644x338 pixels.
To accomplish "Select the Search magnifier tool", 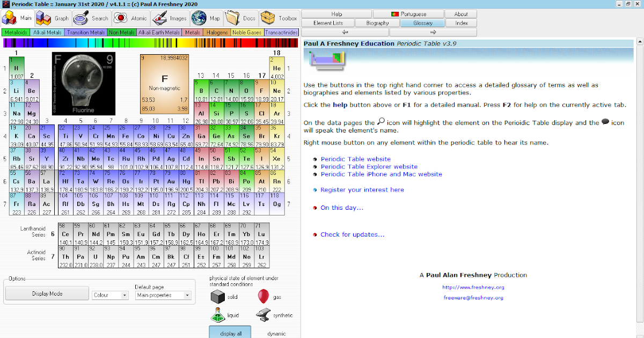I will click(82, 18).
